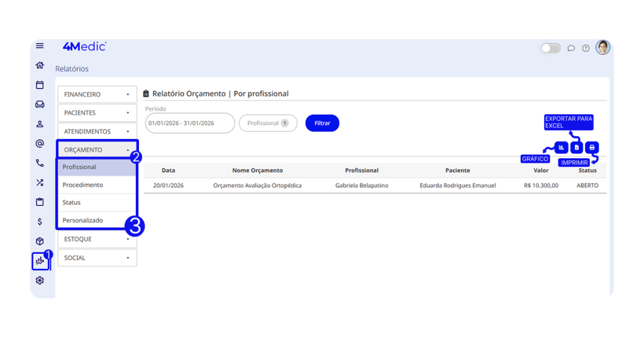This screenshot has width=644, height=338.
Task: Toggle the switch in the top header
Action: (x=551, y=48)
